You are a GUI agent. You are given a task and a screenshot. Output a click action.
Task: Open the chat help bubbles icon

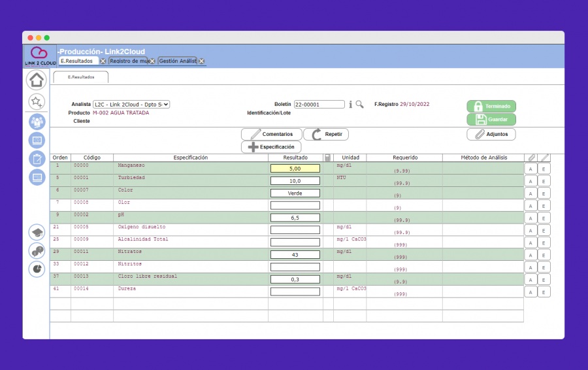click(37, 250)
